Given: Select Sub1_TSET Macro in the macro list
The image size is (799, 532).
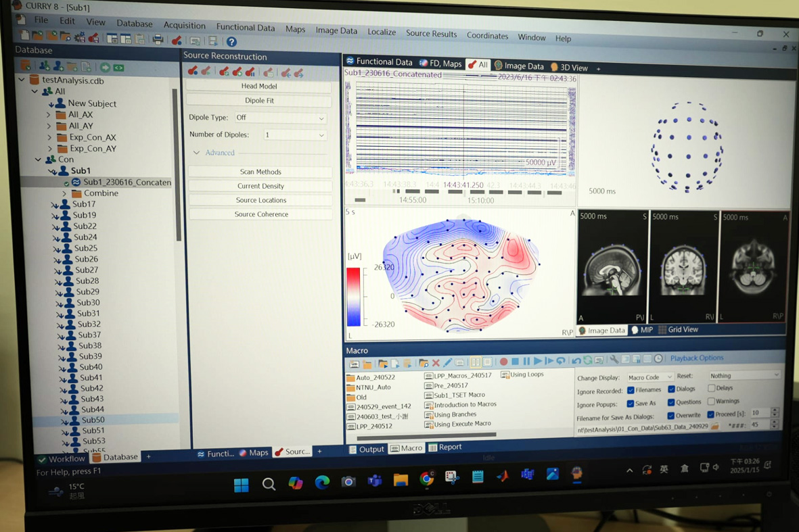Looking at the screenshot, I should (x=459, y=395).
